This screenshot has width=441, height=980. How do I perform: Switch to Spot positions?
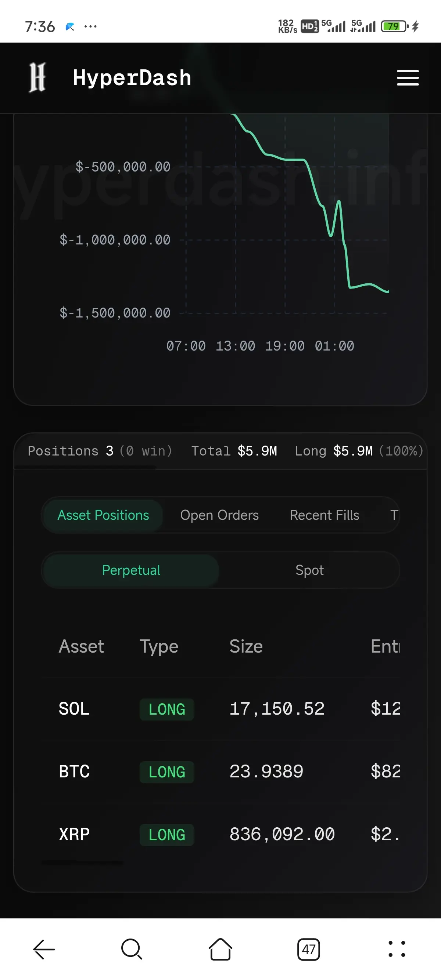pyautogui.click(x=309, y=570)
